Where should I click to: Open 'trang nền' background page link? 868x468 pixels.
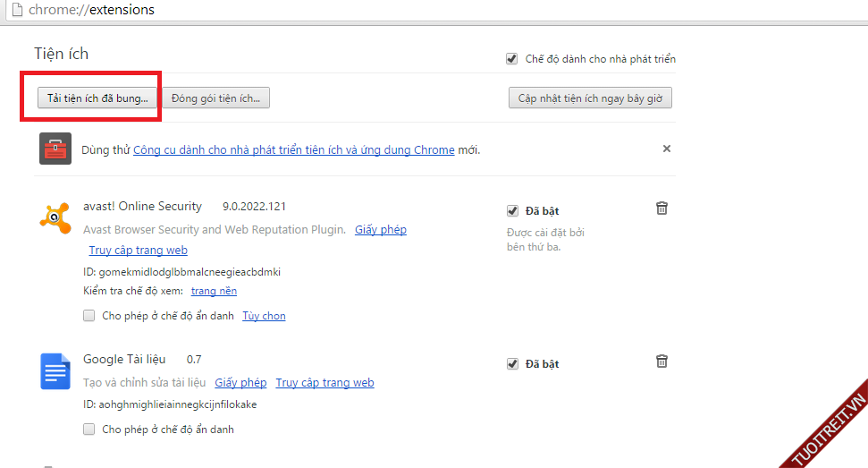coord(214,291)
